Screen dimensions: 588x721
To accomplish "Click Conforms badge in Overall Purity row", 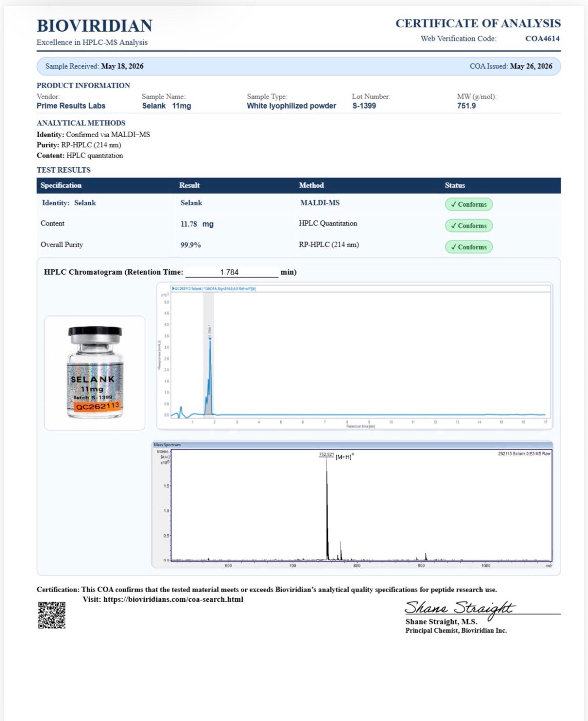I will coord(469,247).
